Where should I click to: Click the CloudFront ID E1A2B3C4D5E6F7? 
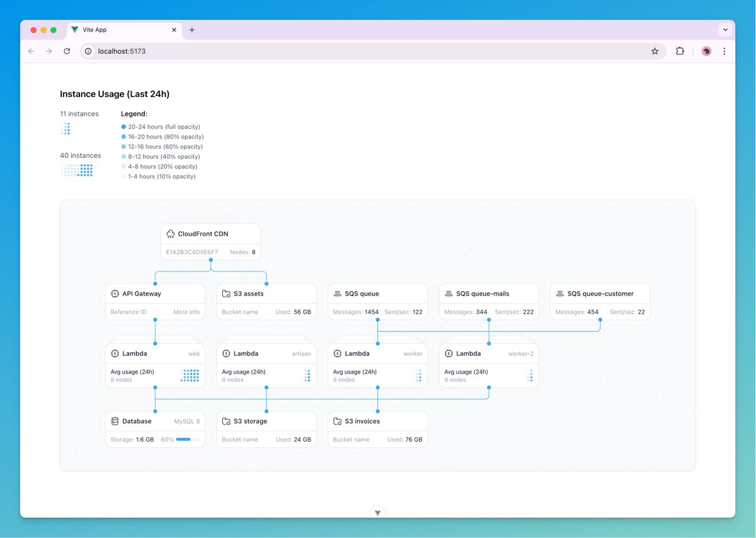(192, 252)
